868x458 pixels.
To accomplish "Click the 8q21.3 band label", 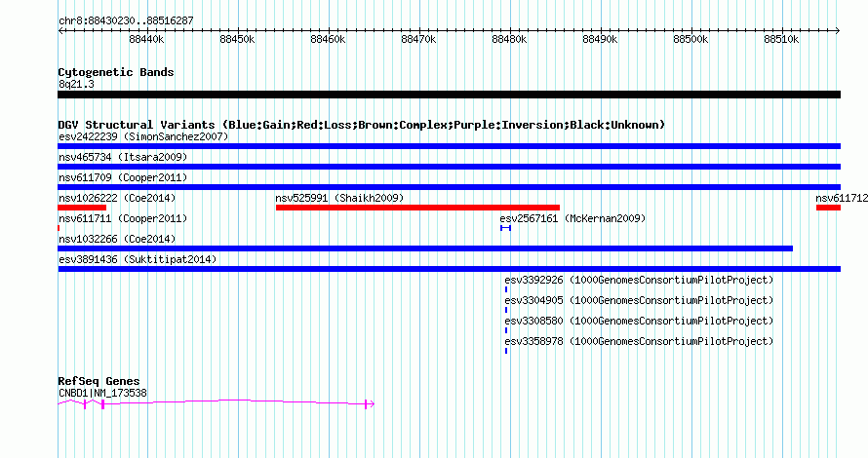I will pyautogui.click(x=76, y=84).
